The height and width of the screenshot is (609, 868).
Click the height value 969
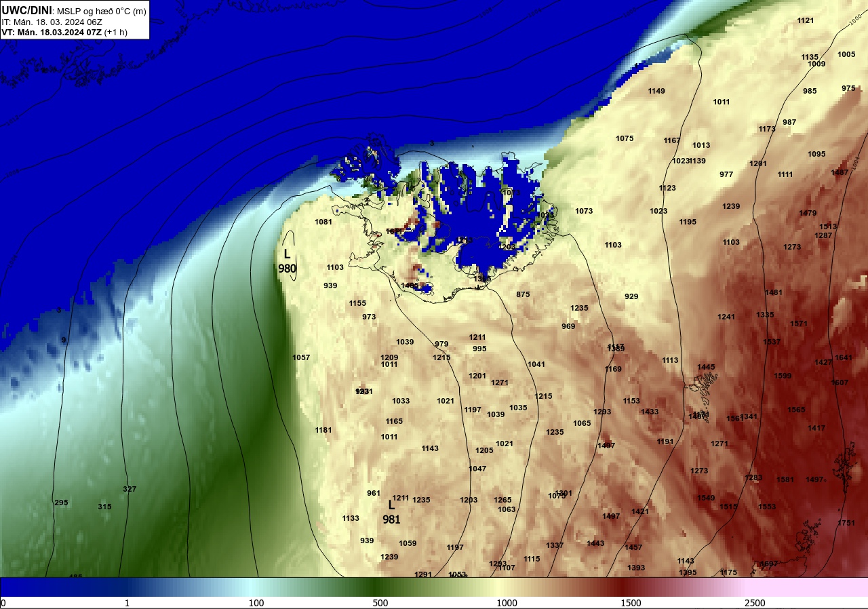(568, 326)
